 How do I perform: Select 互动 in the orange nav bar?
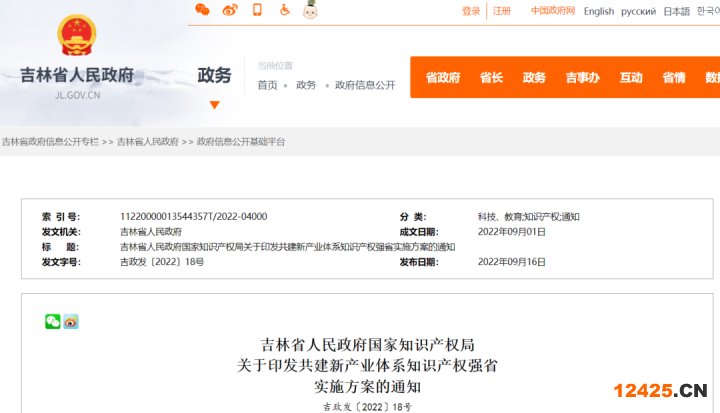coord(631,77)
